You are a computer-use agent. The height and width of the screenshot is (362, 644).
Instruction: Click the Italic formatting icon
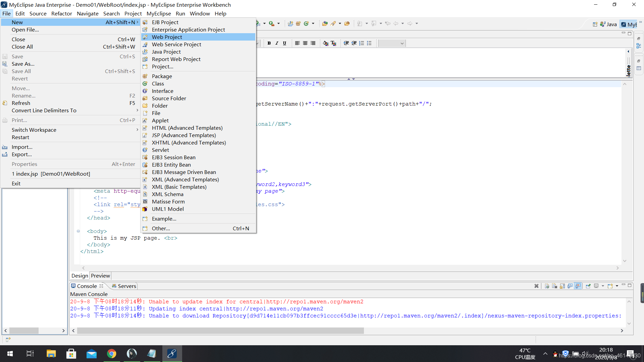[277, 43]
